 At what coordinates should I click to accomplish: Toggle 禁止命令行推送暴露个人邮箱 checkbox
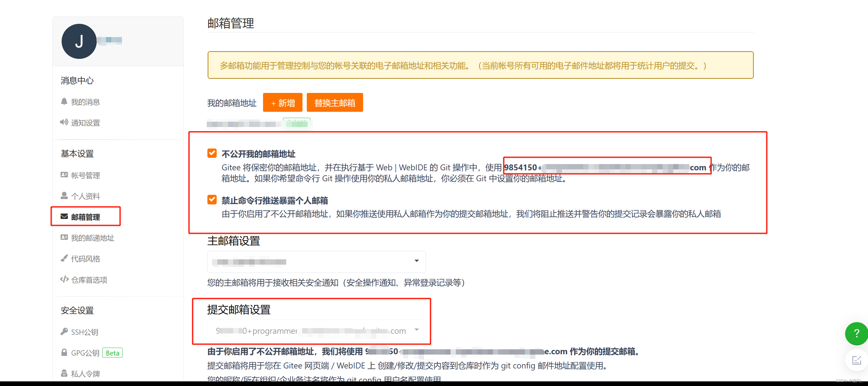pos(212,199)
